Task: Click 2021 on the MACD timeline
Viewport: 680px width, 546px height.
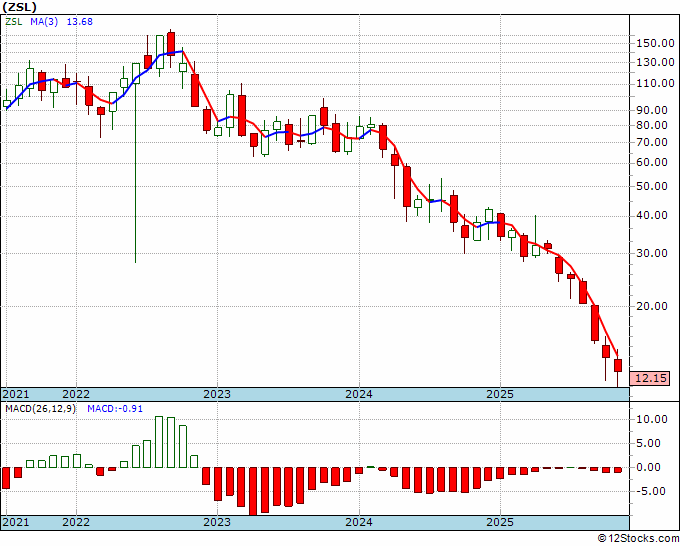Action: click(x=16, y=522)
